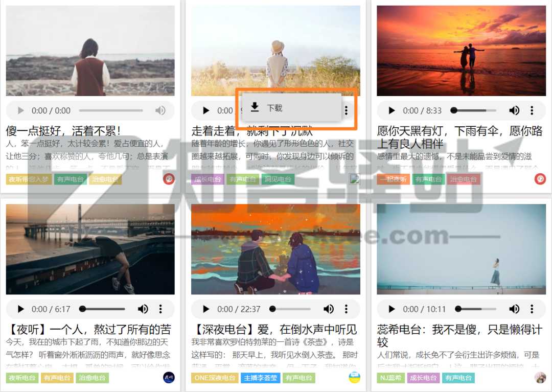
Task: Click the avatar icon on 【深夜电台】 card
Action: (354, 378)
